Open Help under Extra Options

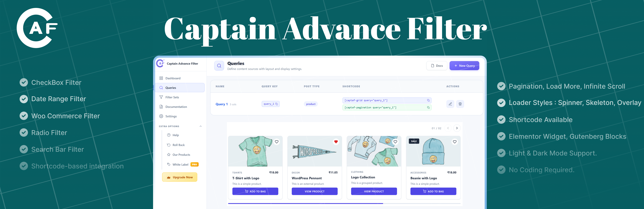tap(173, 135)
